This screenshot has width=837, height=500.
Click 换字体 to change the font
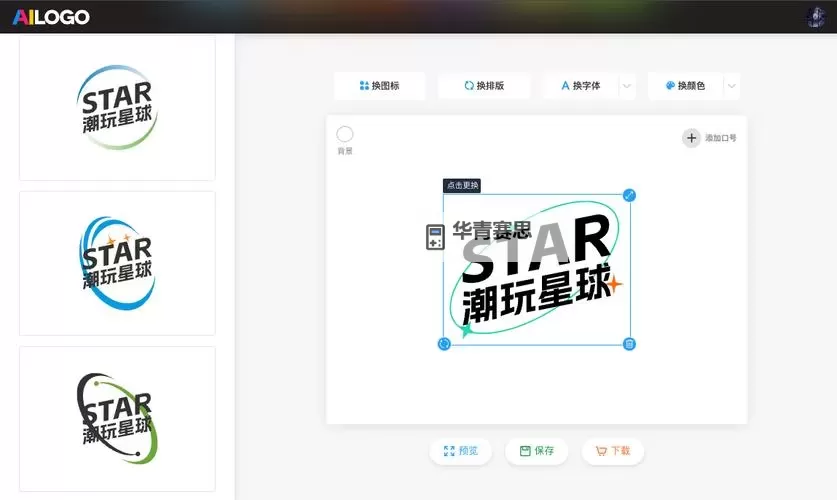pyautogui.click(x=581, y=86)
